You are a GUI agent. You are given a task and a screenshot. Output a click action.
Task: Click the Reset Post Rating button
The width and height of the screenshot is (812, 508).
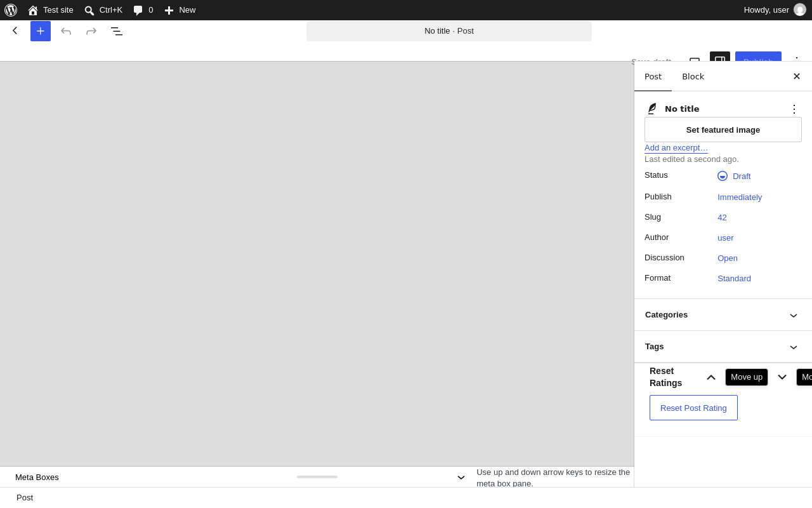tap(693, 408)
